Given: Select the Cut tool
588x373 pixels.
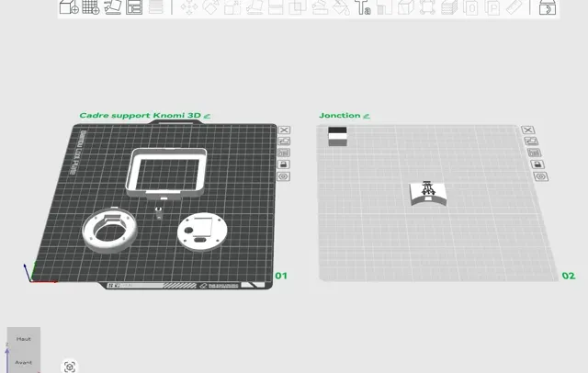Looking at the screenshot, I should click(276, 6).
